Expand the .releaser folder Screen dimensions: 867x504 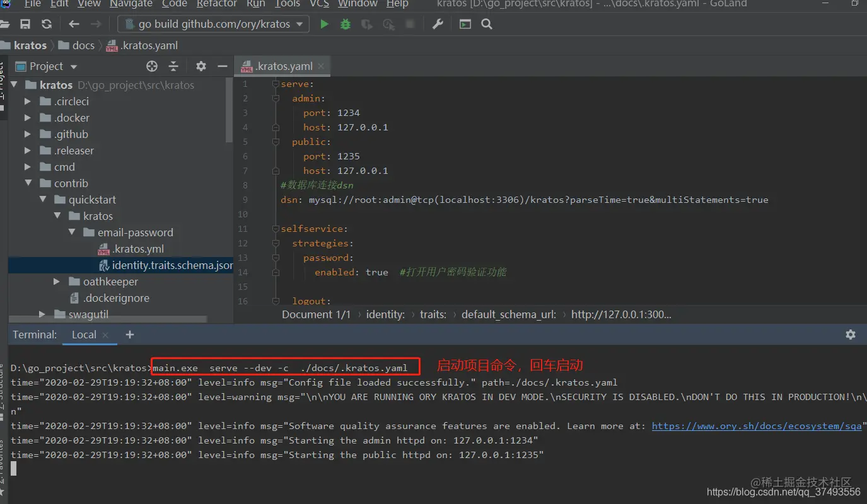click(27, 151)
